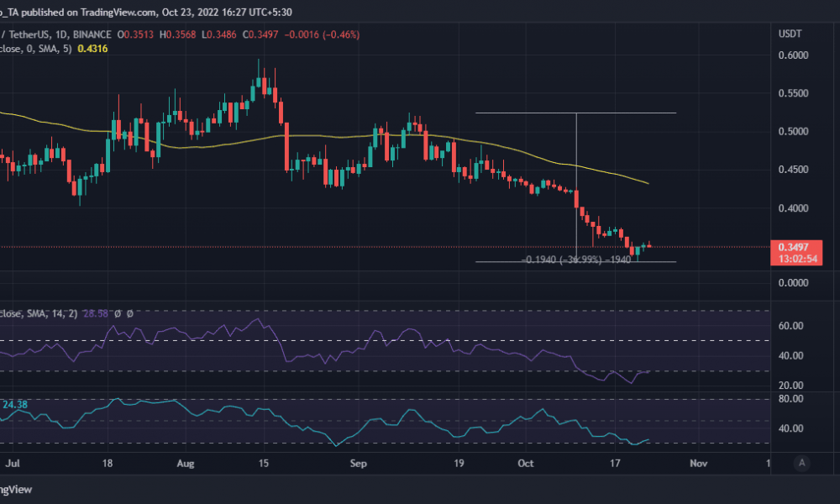Click the open price O0.3513
This screenshot has width=840, height=504.
(x=135, y=34)
